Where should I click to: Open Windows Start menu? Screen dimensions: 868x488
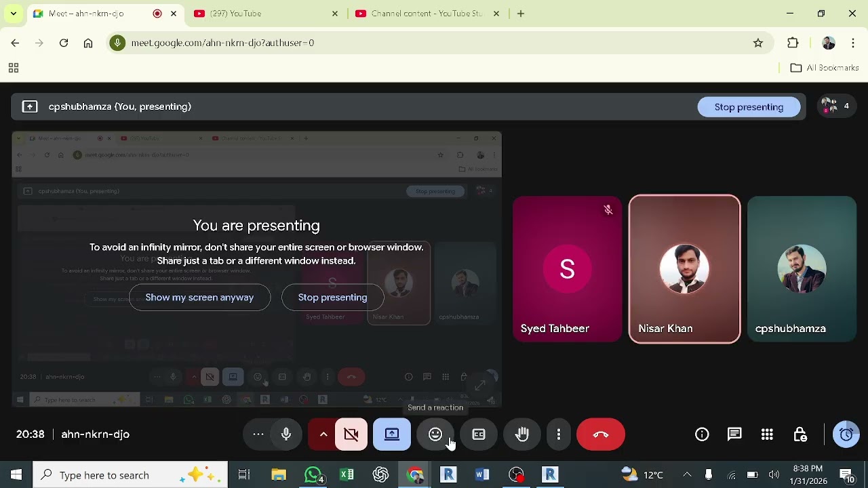click(x=16, y=475)
